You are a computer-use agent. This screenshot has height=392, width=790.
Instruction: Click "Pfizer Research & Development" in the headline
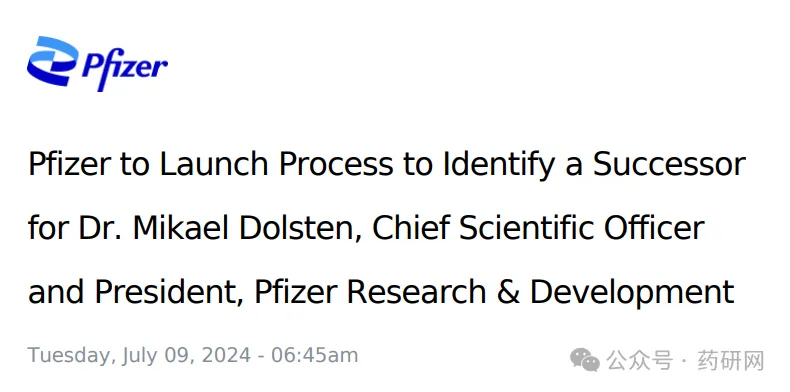(494, 293)
